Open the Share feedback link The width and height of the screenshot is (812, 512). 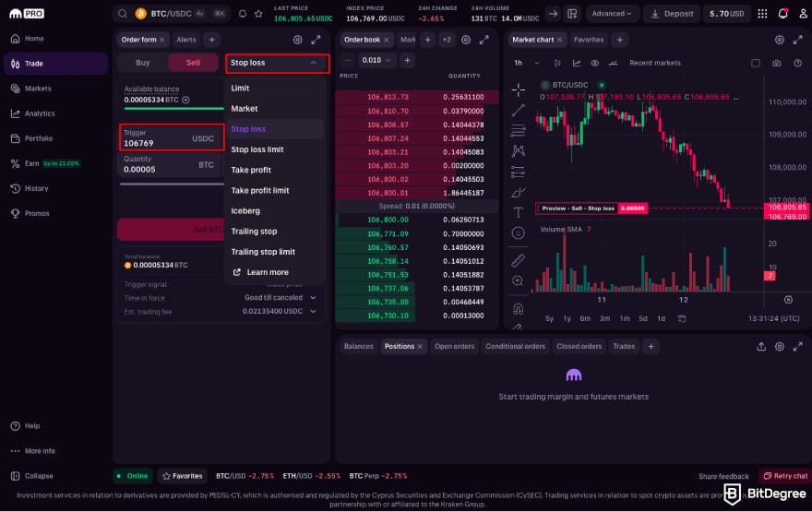coord(723,476)
